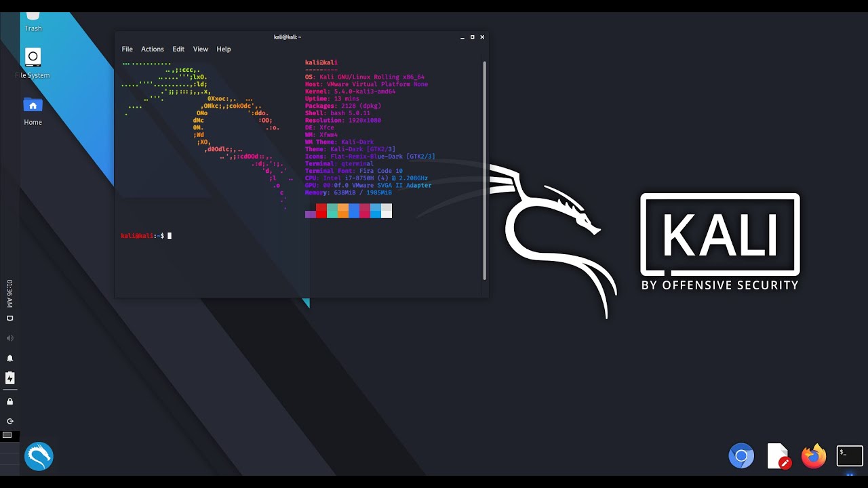Viewport: 868px width, 488px height.
Task: Open the Edit menu in terminal
Action: click(x=178, y=49)
